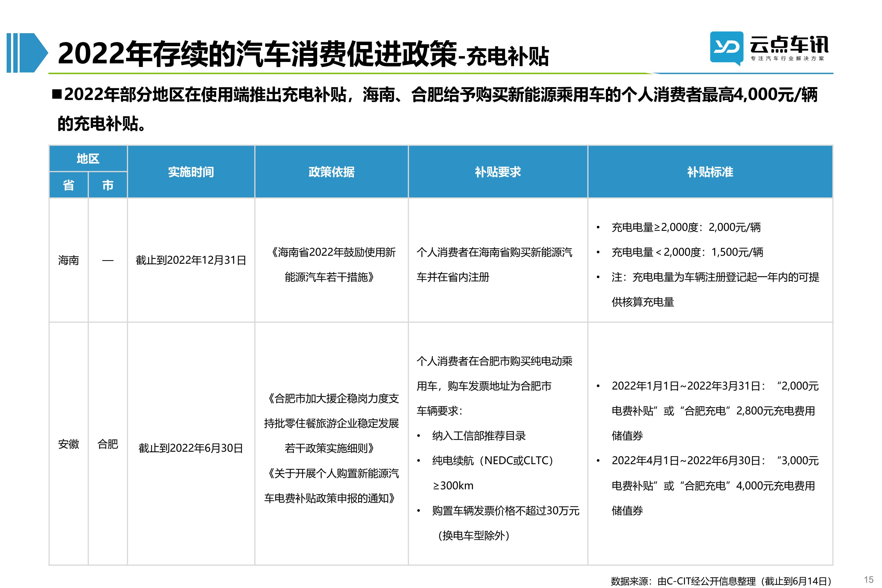Select the 安徽 province cell
This screenshot has height=588, width=882.
69,444
